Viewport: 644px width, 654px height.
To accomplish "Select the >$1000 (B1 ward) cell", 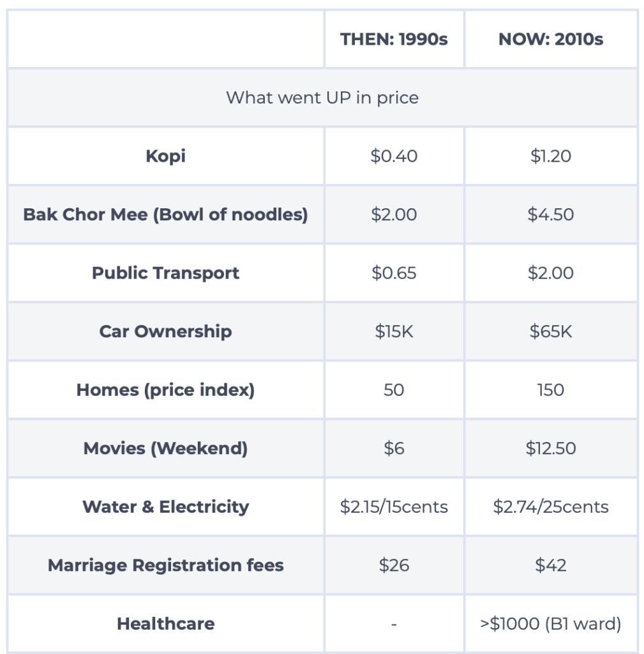I will (550, 624).
